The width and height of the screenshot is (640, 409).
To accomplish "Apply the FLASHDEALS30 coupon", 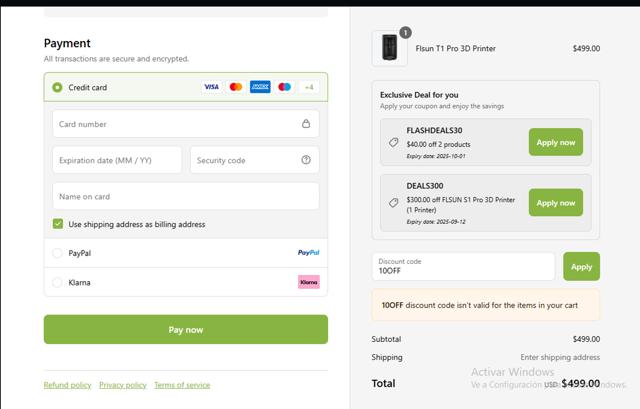I will point(556,142).
